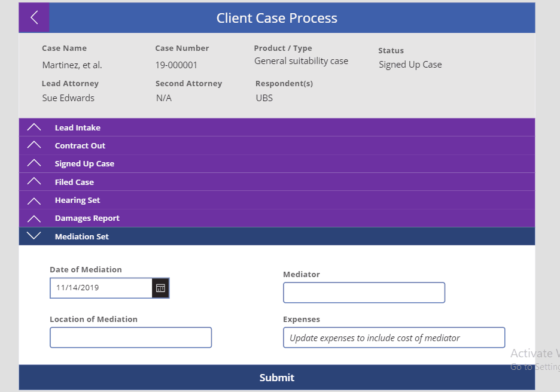Go back using the header arrow
Image resolution: width=560 pixels, height=392 pixels.
34,17
